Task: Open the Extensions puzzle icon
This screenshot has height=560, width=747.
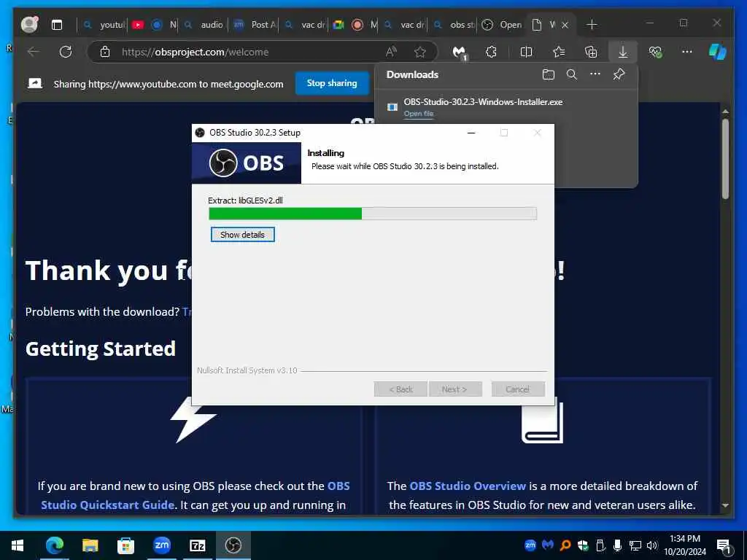Action: (x=491, y=52)
